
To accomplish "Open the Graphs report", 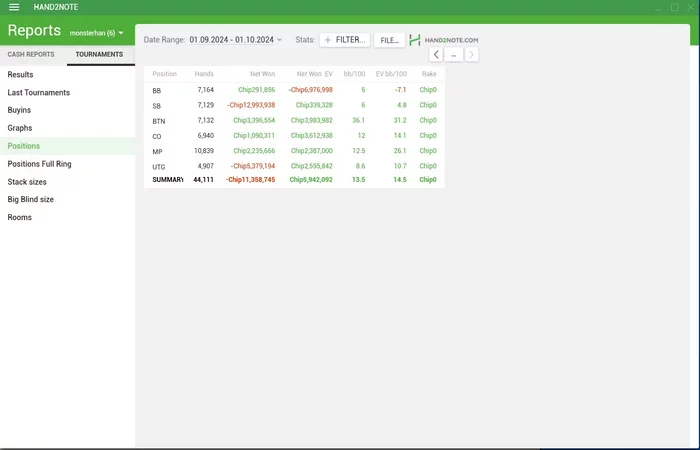I will [x=67, y=128].
